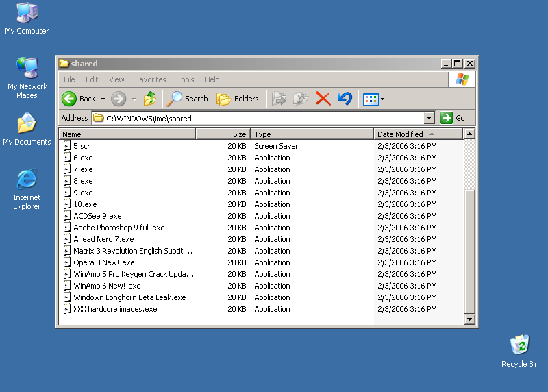Open Back button history dropdown arrow
The height and width of the screenshot is (392, 548).
click(x=103, y=99)
